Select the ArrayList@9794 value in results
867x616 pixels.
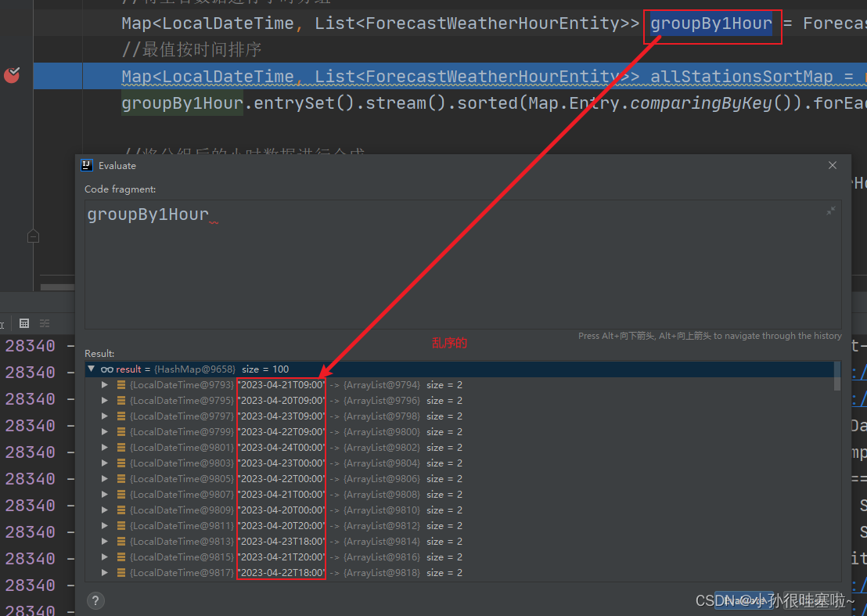click(381, 384)
